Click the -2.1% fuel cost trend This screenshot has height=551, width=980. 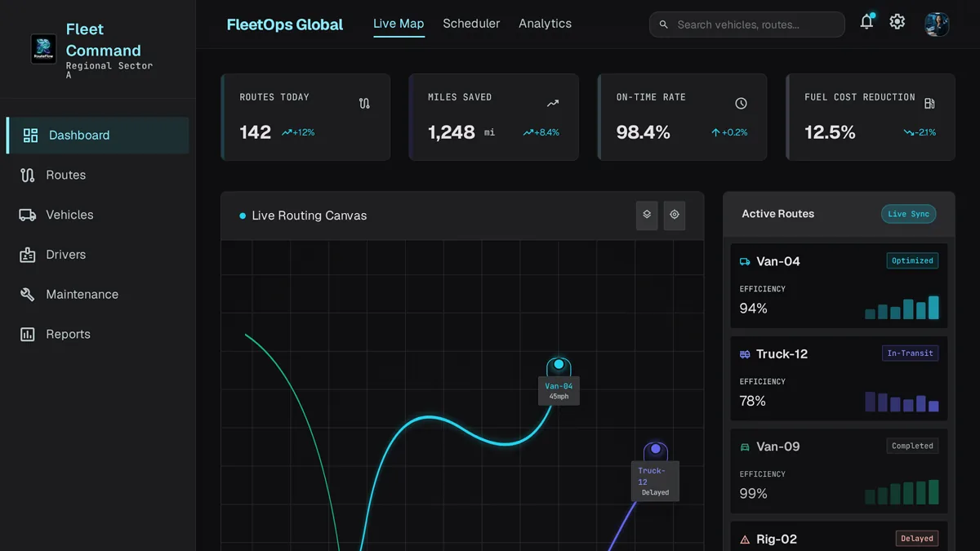point(920,132)
